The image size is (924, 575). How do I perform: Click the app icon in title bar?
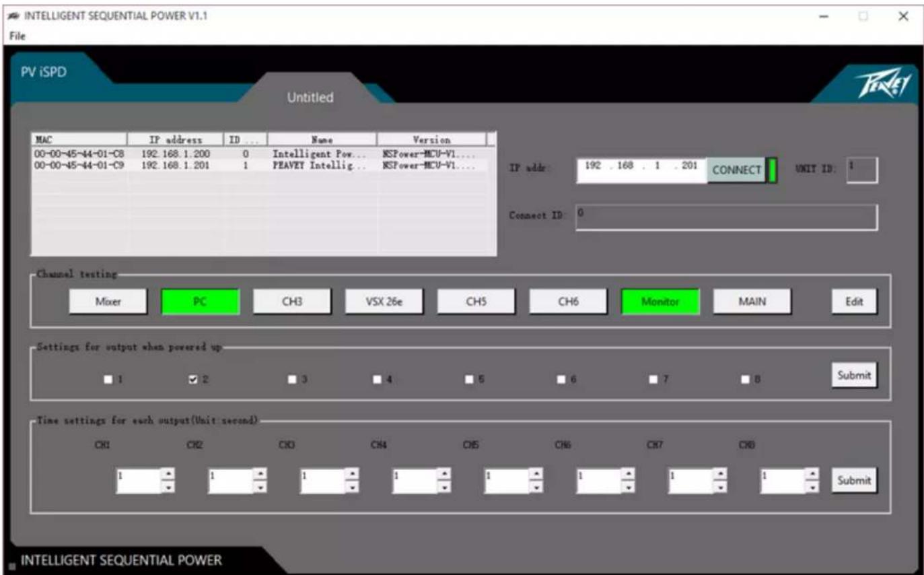(x=15, y=17)
